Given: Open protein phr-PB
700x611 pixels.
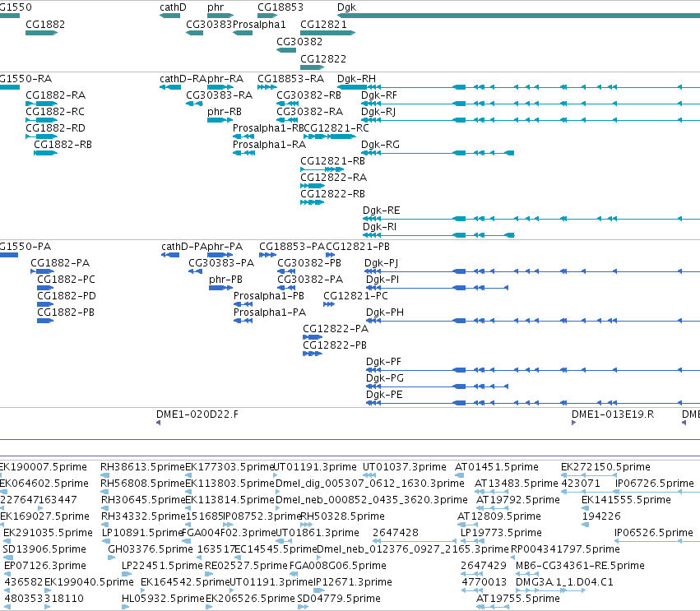Looking at the screenshot, I should click(x=225, y=280).
